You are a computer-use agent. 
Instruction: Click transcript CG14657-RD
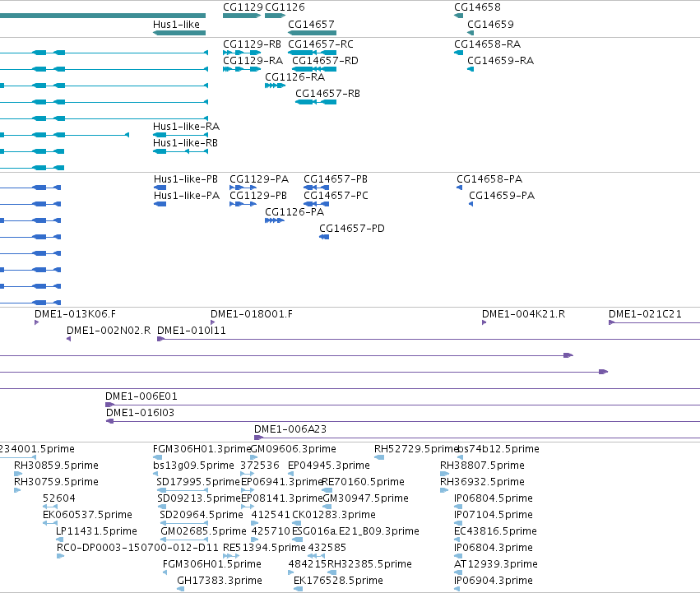click(x=325, y=61)
